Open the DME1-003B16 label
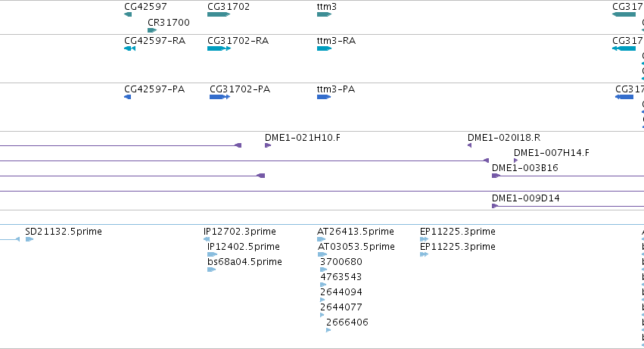 (x=525, y=168)
